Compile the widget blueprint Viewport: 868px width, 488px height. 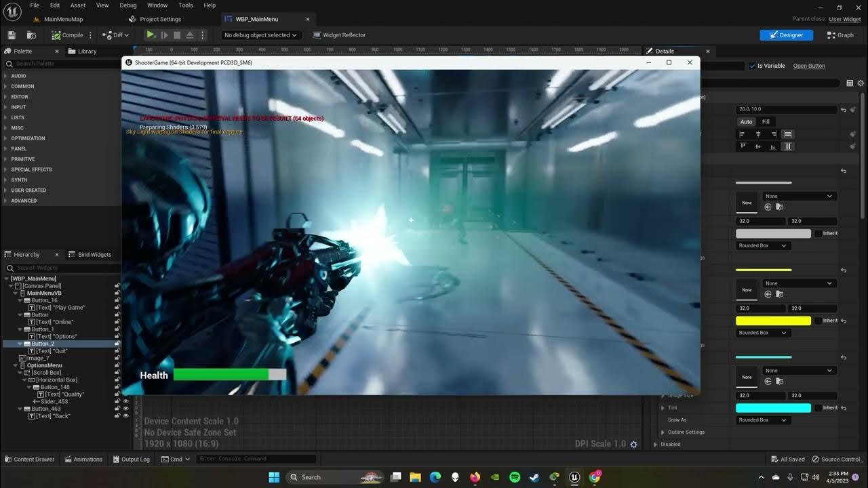pyautogui.click(x=67, y=35)
